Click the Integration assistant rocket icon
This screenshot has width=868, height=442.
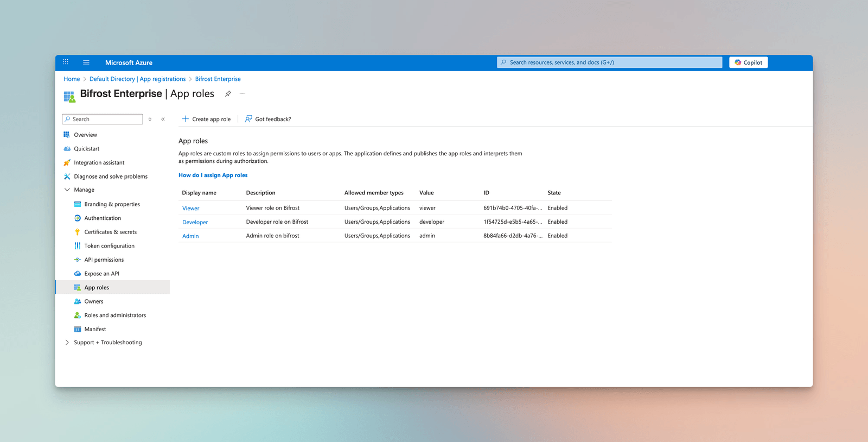pyautogui.click(x=67, y=162)
